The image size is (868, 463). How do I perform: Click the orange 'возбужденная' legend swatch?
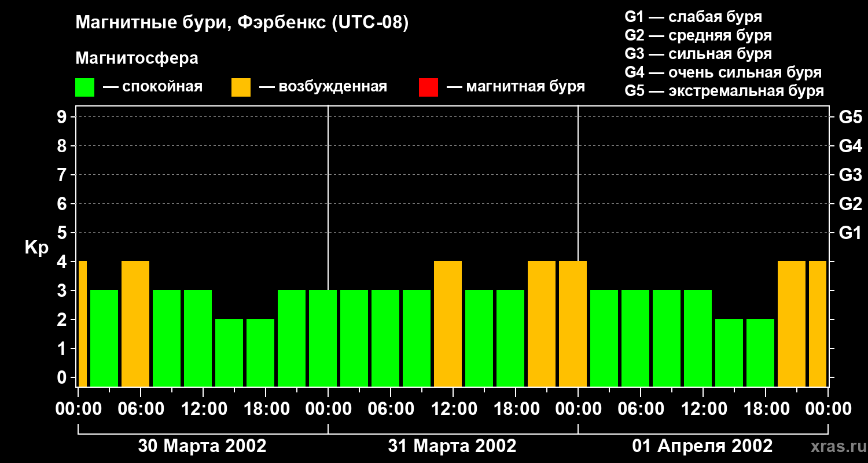coord(241,87)
